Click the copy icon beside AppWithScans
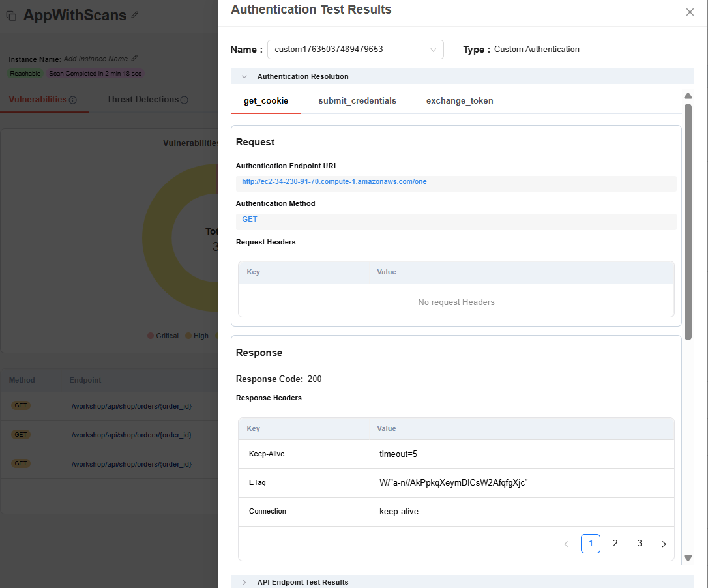Image resolution: width=708 pixels, height=588 pixels. tap(11, 16)
